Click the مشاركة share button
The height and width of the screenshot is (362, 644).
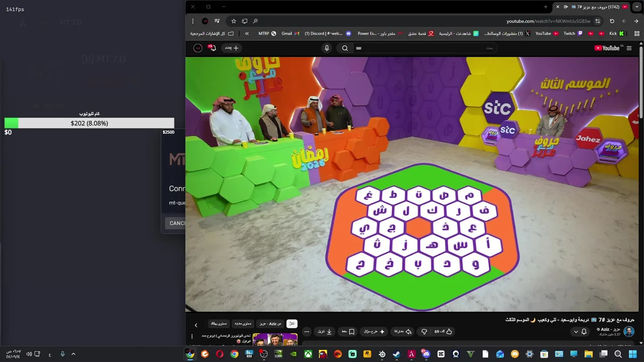[403, 331]
